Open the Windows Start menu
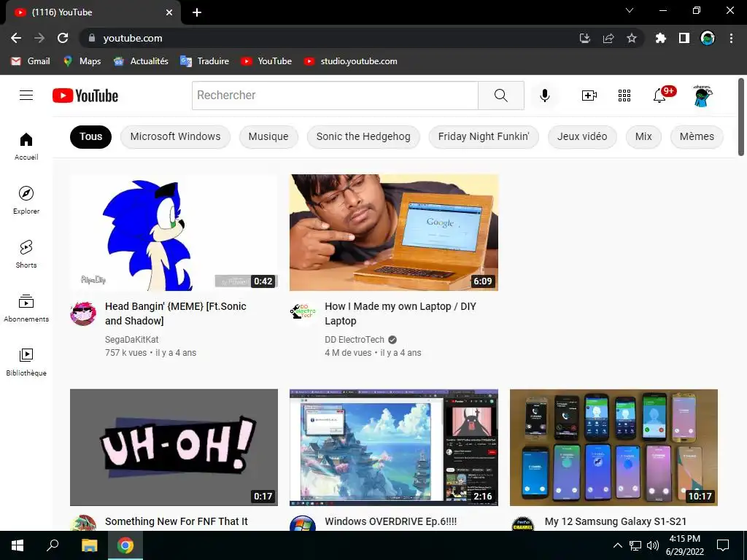This screenshot has width=747, height=560. point(18,545)
